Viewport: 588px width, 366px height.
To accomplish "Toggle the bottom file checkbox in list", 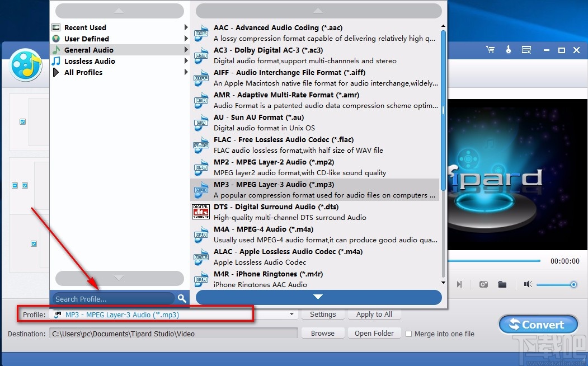I will [34, 244].
